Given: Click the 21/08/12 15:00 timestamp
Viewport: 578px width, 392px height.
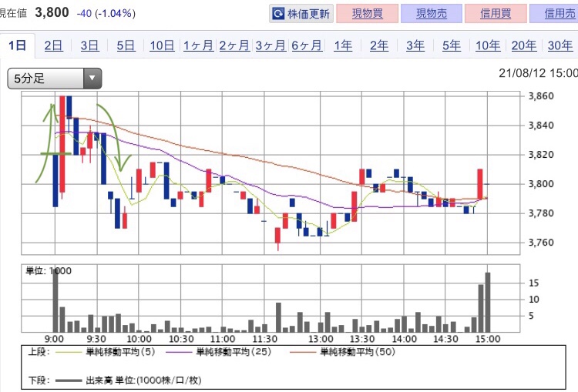Looking at the screenshot, I should tap(538, 73).
